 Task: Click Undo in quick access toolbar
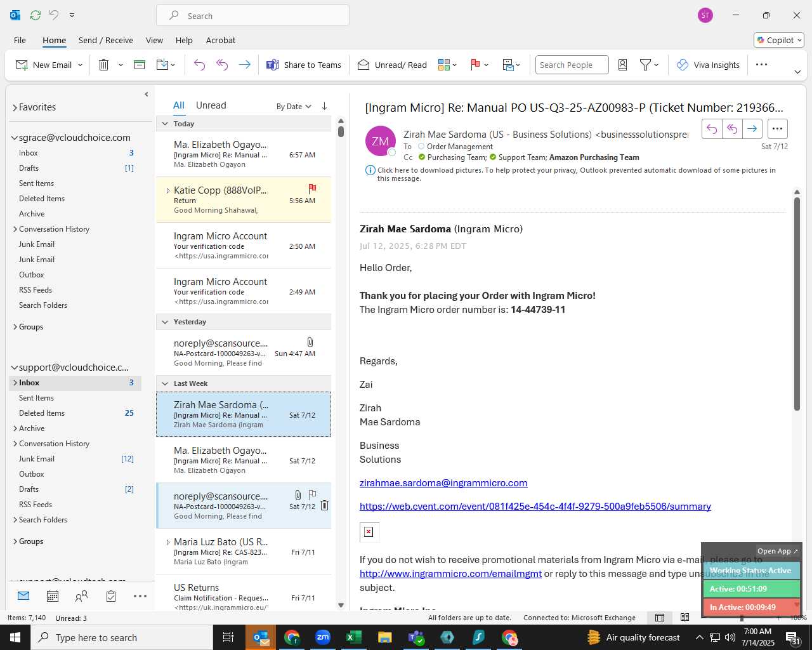[x=54, y=15]
